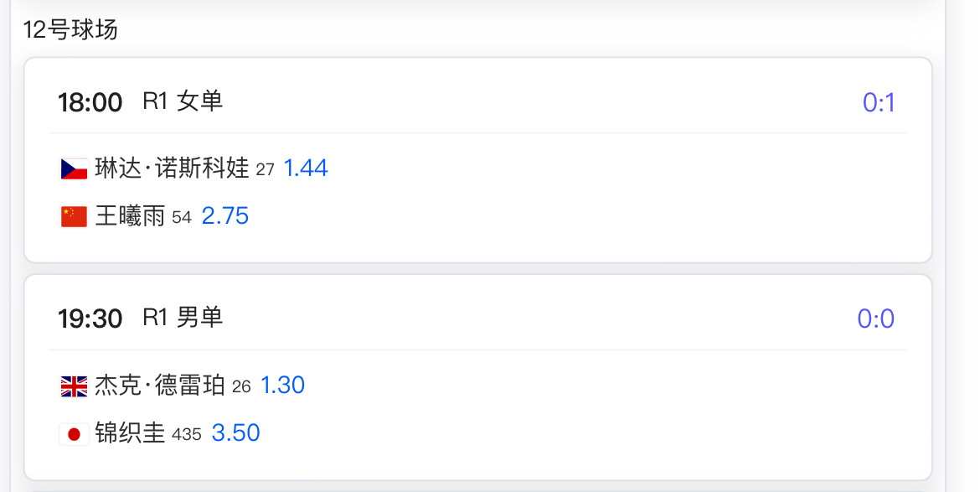Click the 12号球场 court heading

[70, 29]
